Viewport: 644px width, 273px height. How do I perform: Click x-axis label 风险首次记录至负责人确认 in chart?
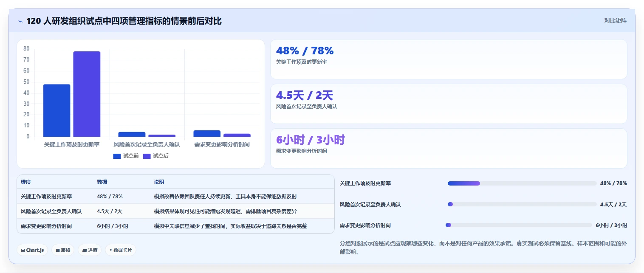coord(147,144)
